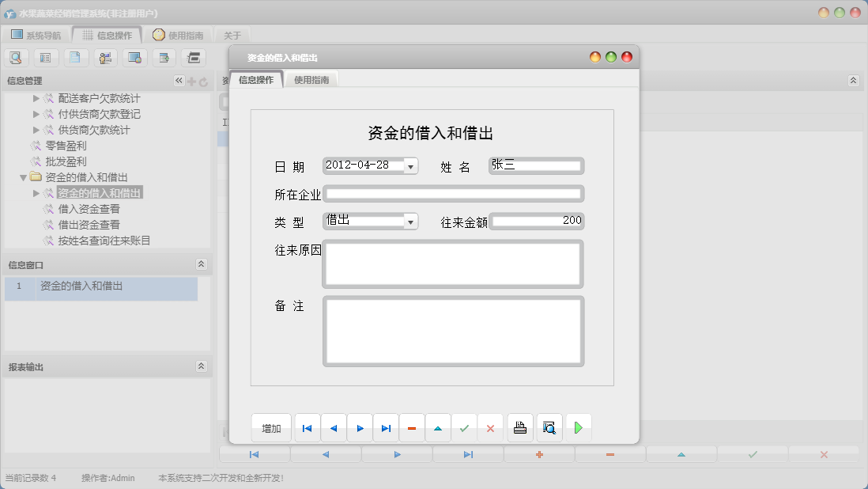This screenshot has height=489, width=868.
Task: Collapse the 信息窗口 panel
Action: pyautogui.click(x=201, y=264)
